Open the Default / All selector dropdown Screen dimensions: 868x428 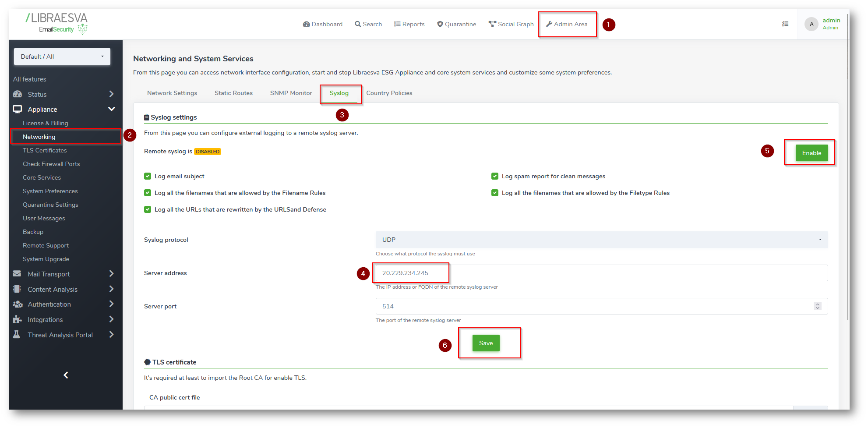(x=62, y=57)
